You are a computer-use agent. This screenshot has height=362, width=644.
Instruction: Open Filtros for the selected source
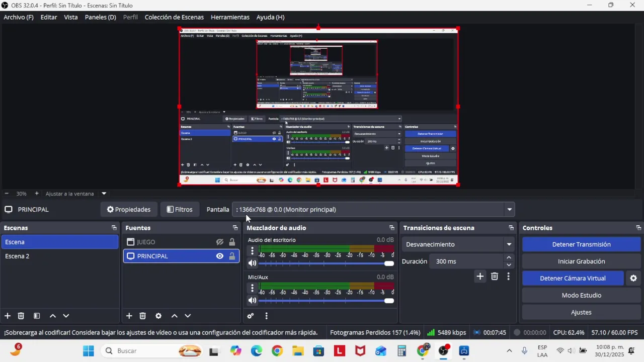[x=180, y=210]
